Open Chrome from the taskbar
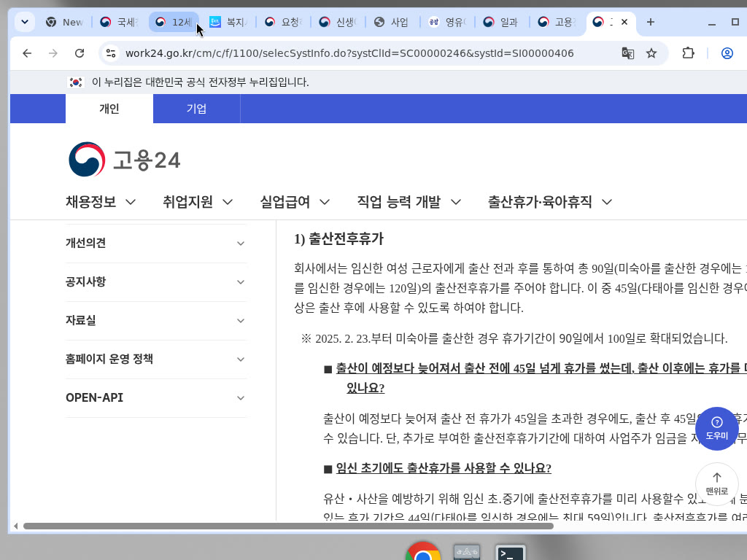The image size is (747, 560). tap(422, 553)
